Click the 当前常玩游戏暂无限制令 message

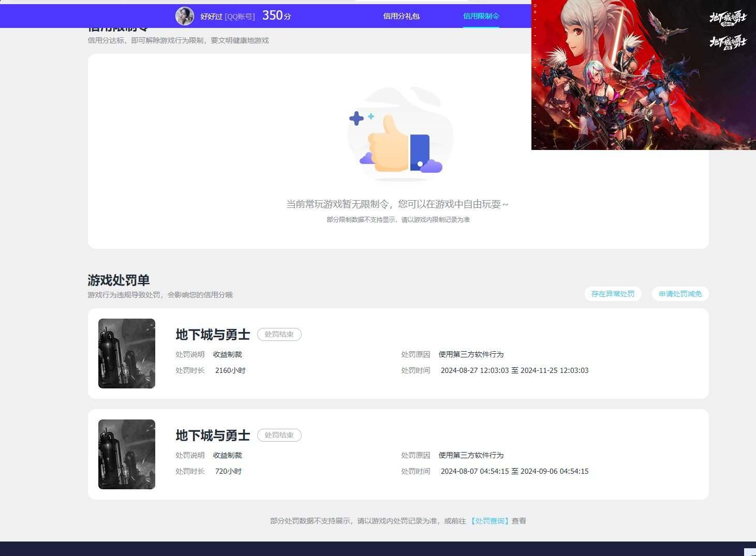(x=397, y=204)
